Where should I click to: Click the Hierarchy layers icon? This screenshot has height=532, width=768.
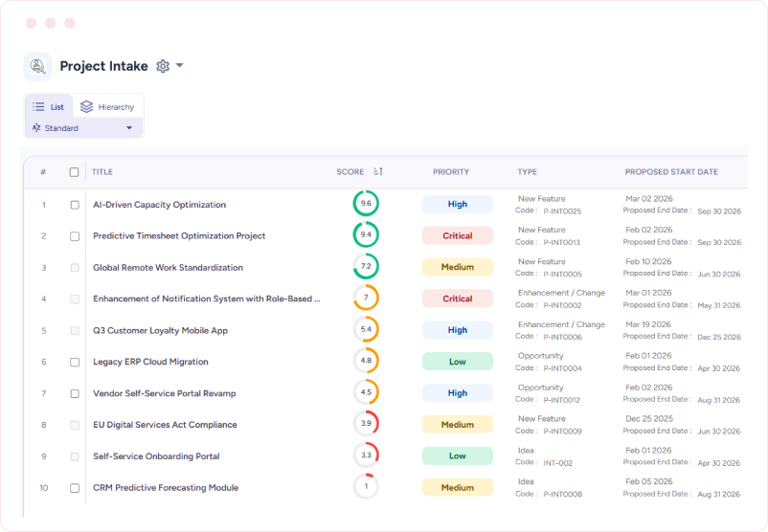click(x=86, y=107)
